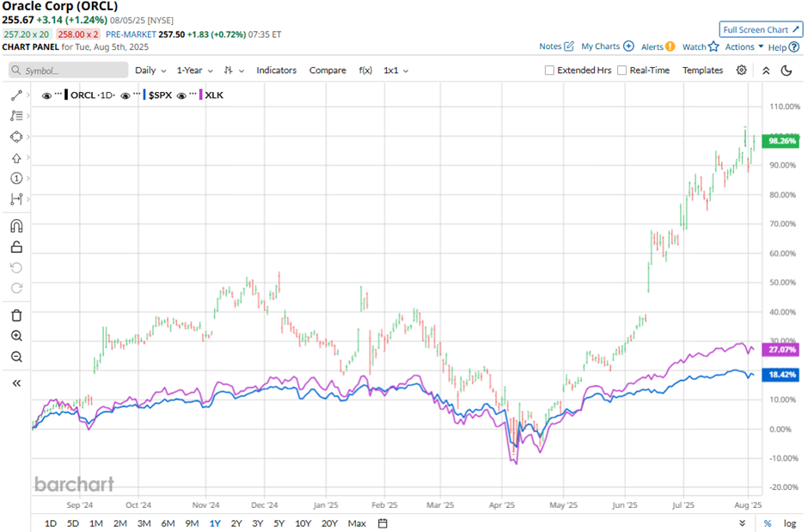
Task: Open the calendar date range picker
Action: (x=383, y=523)
